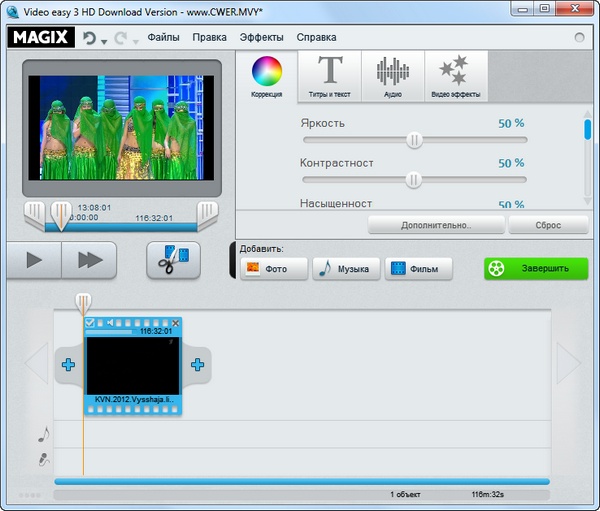Image resolution: width=600 pixels, height=511 pixels.
Task: Open the Правка menu
Action: click(x=209, y=37)
